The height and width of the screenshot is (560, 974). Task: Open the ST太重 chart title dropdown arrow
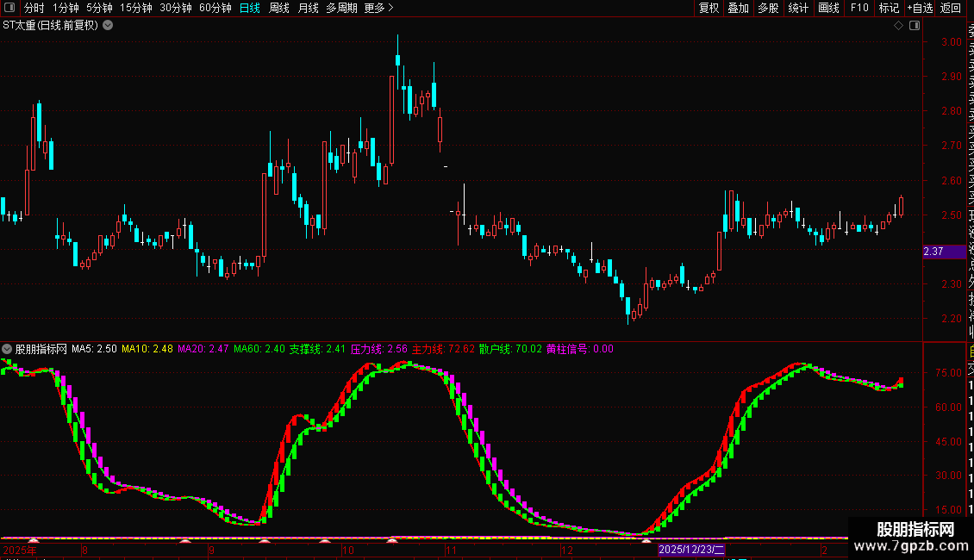(x=108, y=26)
